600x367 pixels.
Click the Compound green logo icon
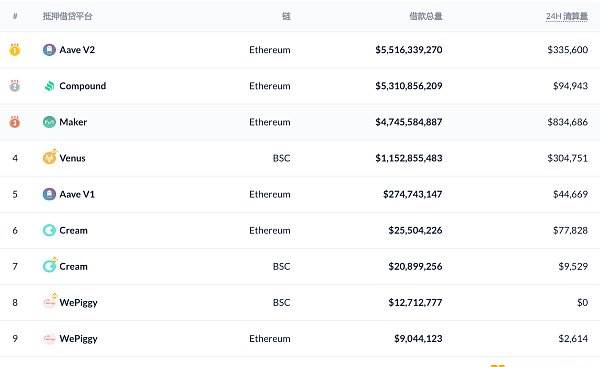pyautogui.click(x=49, y=86)
